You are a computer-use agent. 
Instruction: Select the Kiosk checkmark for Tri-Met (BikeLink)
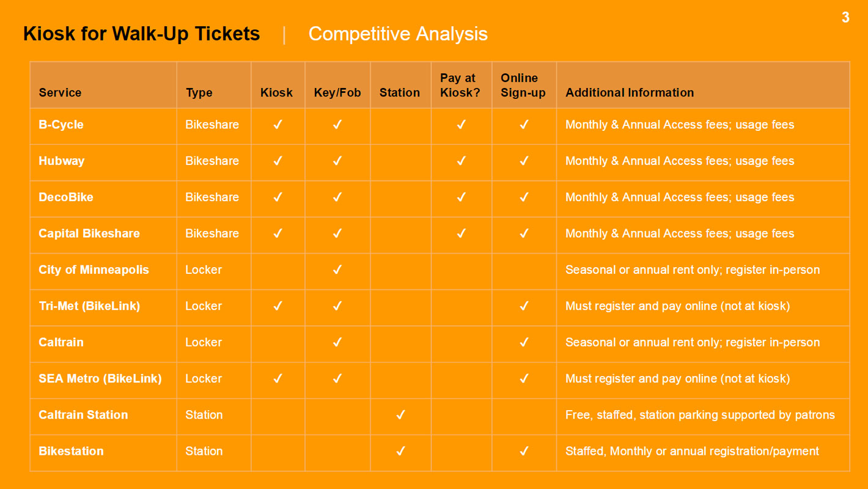[x=278, y=306]
